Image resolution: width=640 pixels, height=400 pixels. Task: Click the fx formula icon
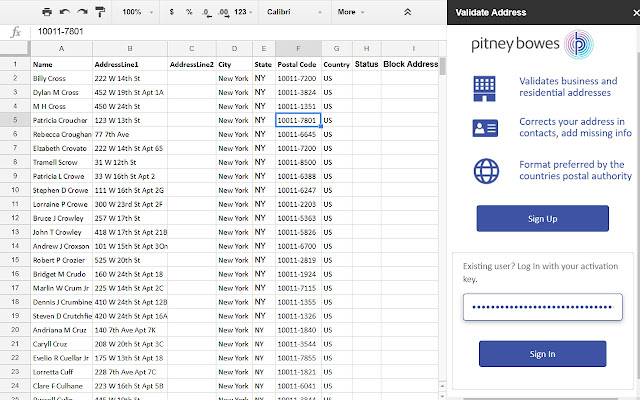16,31
